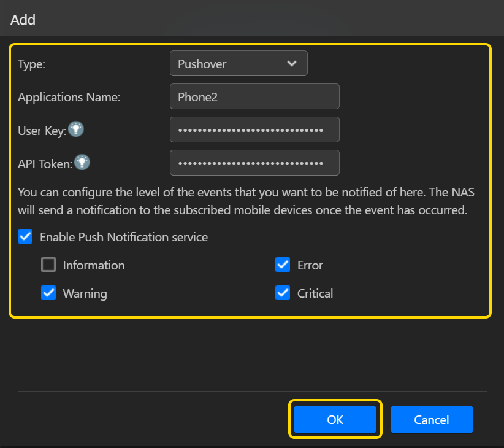Viewport: 504px width, 448px height.
Task: Untick the Critical checkbox box
Action: (x=283, y=293)
